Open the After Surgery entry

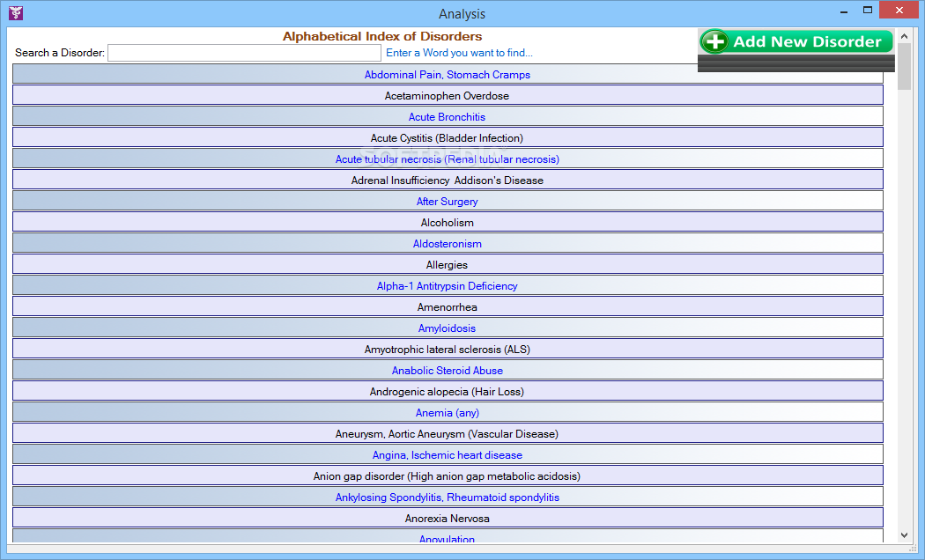pyautogui.click(x=448, y=202)
